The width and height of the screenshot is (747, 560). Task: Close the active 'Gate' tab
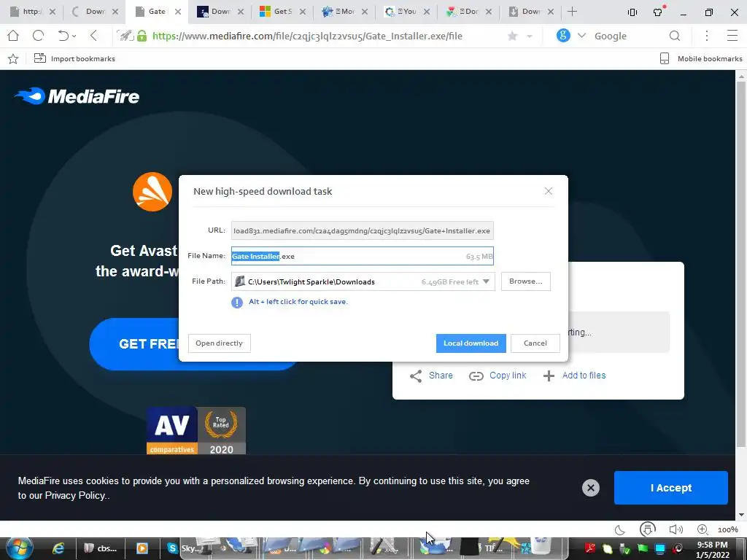(178, 12)
